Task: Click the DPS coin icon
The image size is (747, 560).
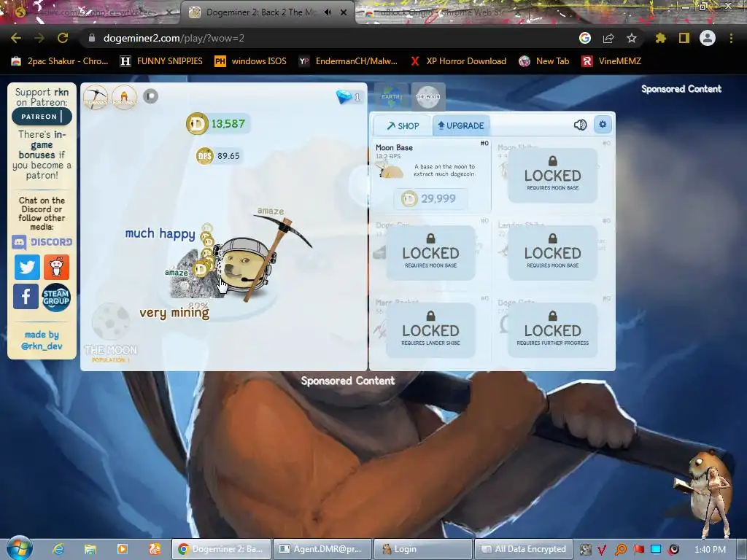Action: point(205,156)
